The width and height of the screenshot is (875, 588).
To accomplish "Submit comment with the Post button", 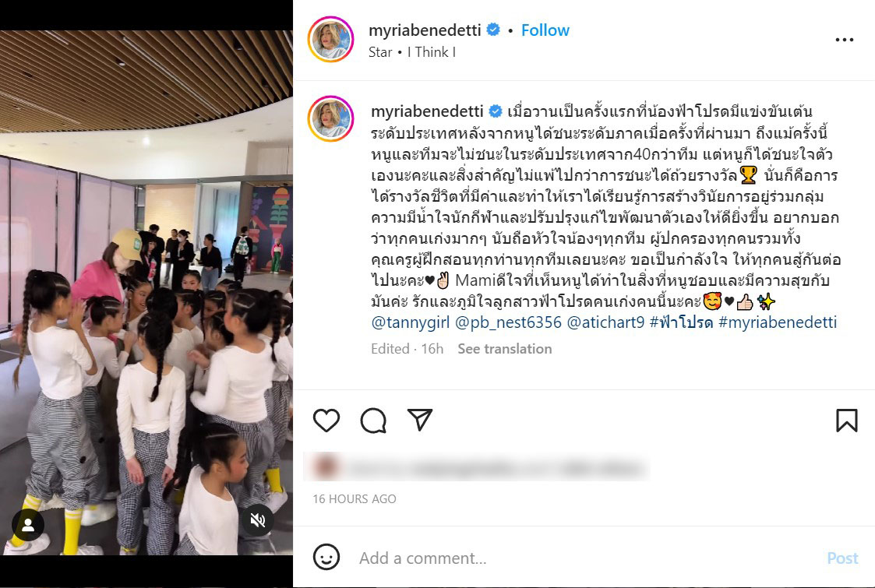I will (x=842, y=558).
